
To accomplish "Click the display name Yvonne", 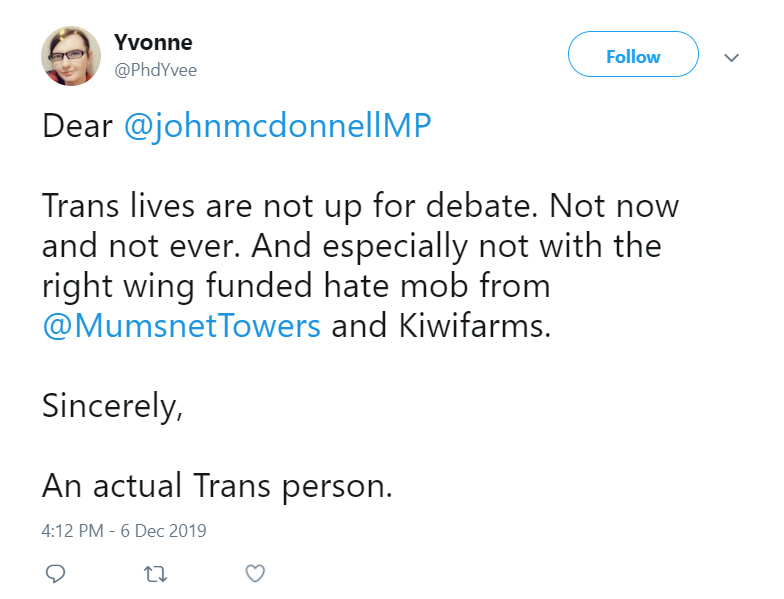I will (153, 42).
